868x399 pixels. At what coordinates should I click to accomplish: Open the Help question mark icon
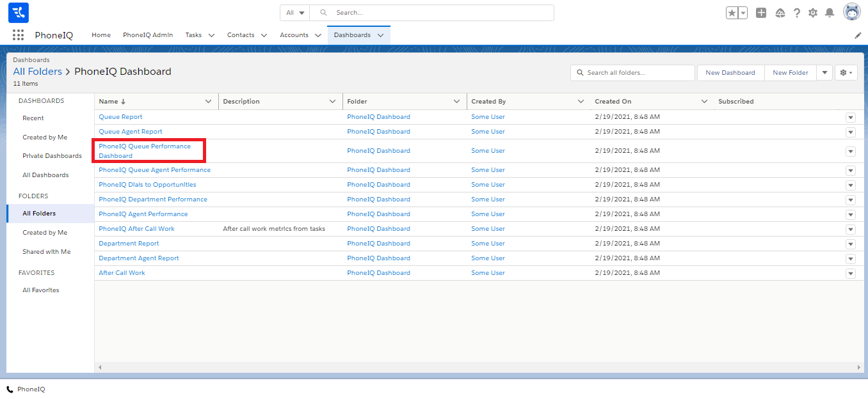[797, 13]
